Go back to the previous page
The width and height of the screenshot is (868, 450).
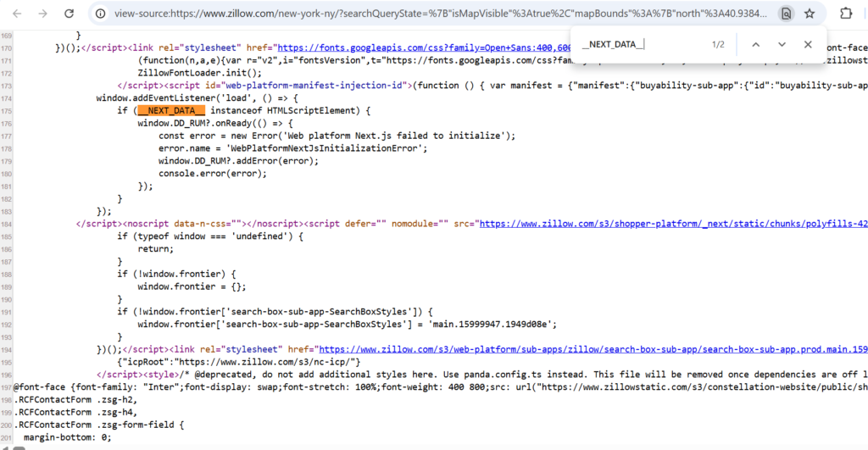[x=17, y=14]
